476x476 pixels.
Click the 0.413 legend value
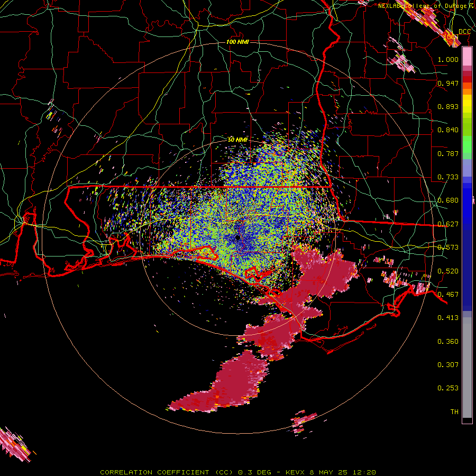tap(448, 317)
